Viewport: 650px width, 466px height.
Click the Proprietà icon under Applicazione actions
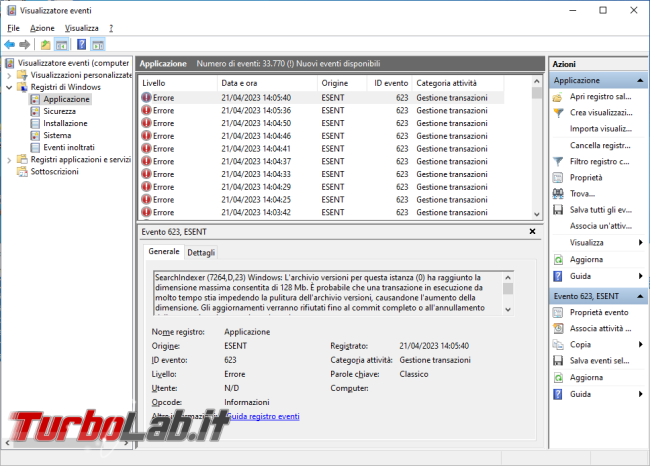coord(558,178)
